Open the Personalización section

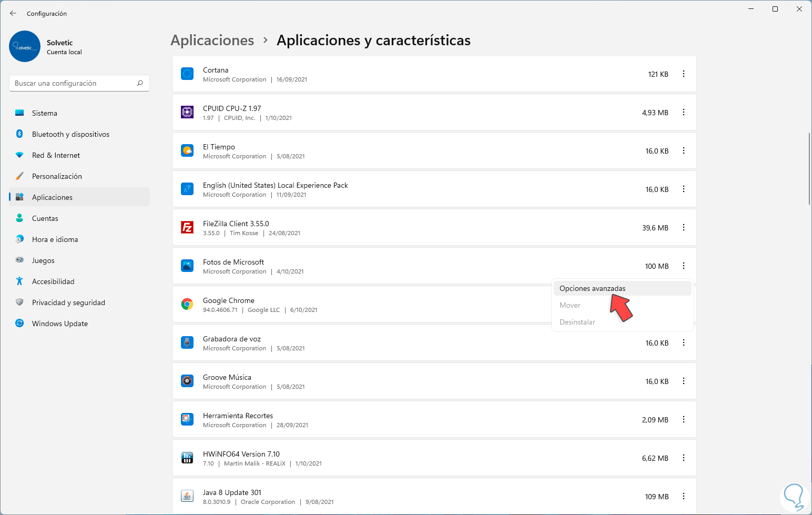pyautogui.click(x=79, y=176)
